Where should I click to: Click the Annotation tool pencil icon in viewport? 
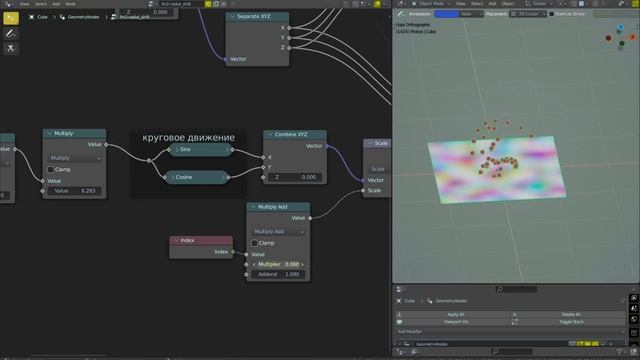pyautogui.click(x=401, y=14)
